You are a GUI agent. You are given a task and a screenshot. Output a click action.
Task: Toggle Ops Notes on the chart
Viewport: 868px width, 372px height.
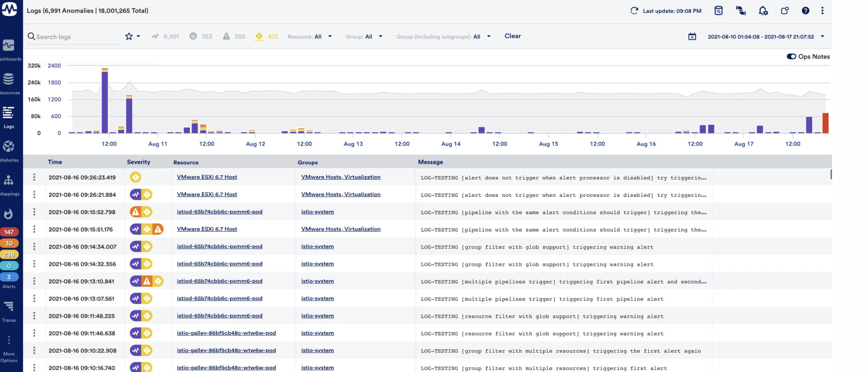791,56
